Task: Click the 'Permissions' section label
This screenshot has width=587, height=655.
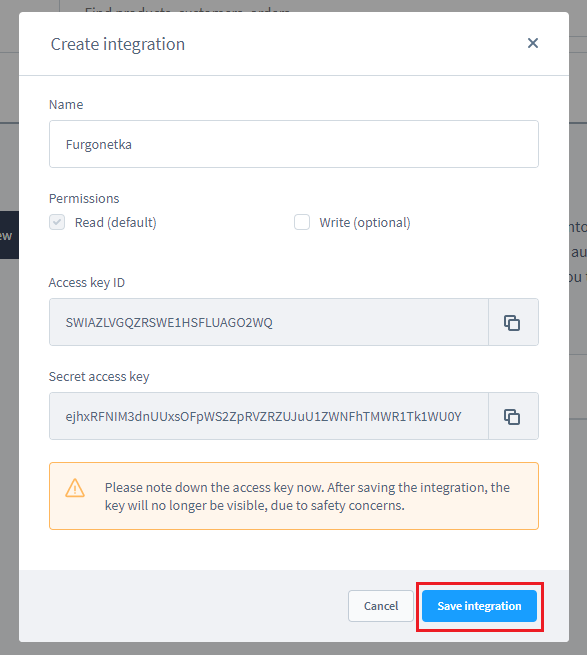Action: (x=84, y=198)
